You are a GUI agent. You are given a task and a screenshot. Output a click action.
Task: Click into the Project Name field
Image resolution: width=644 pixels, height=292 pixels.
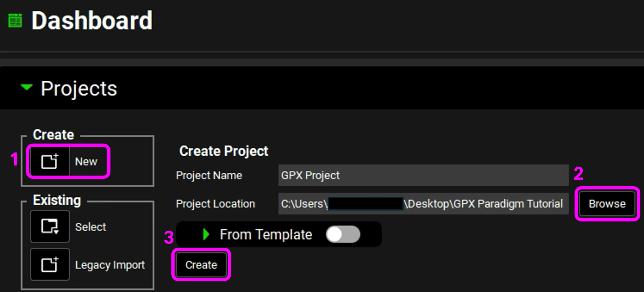click(423, 175)
